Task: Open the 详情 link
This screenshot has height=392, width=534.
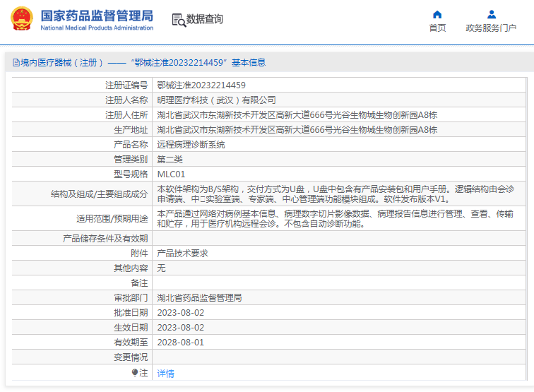Action: coord(165,374)
